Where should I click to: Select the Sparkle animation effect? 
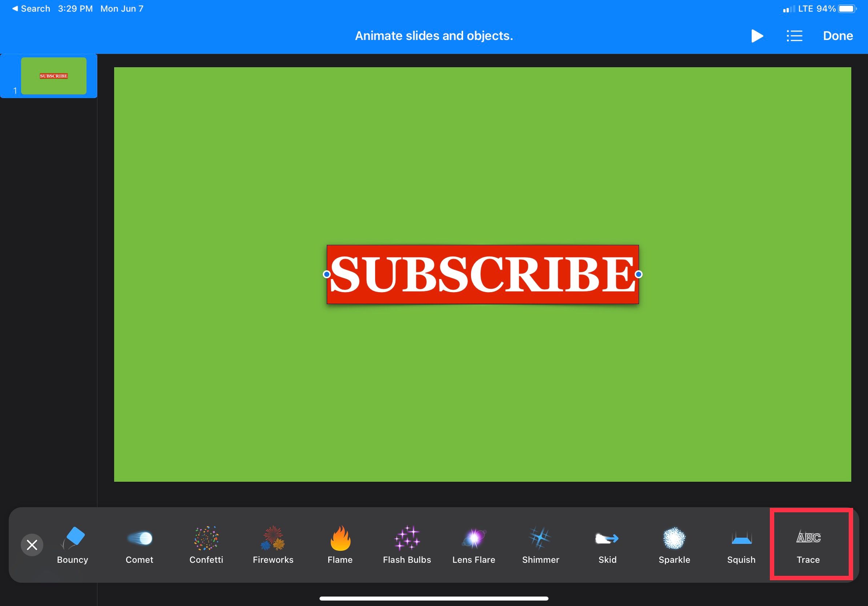click(x=675, y=545)
